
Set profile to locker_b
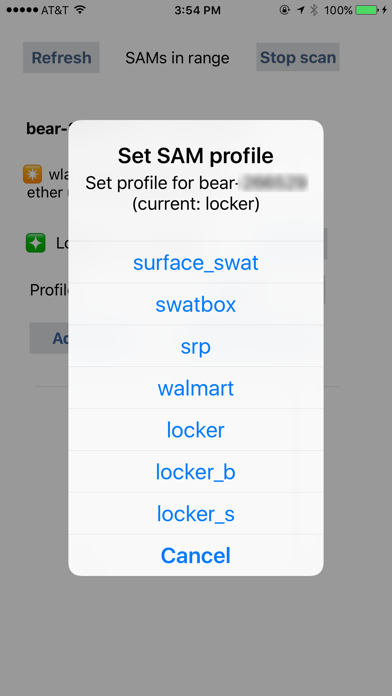[196, 471]
